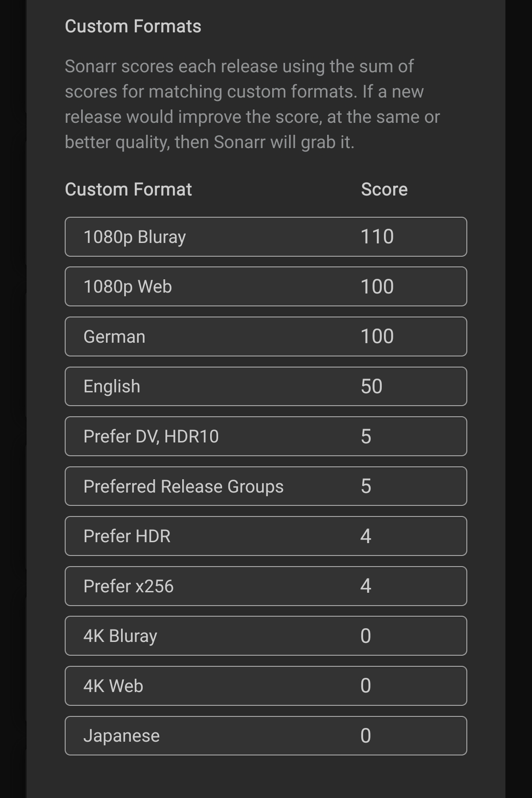Edit the 1080p Web score value

377,286
